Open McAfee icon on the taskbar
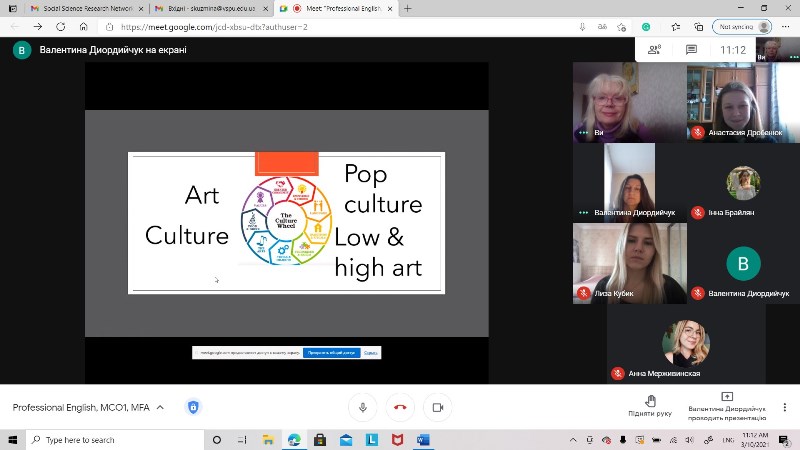Image resolution: width=800 pixels, height=450 pixels. (x=397, y=440)
